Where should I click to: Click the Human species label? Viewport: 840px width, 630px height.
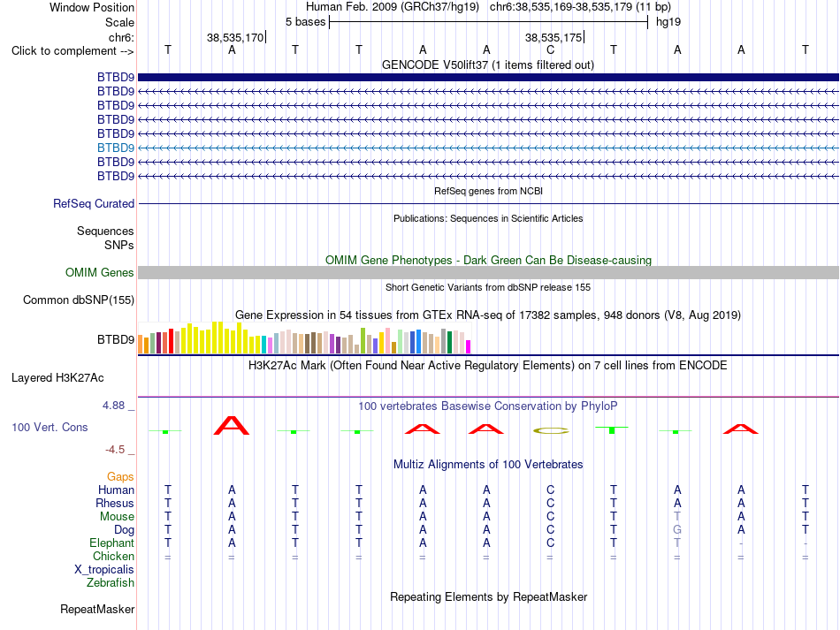(x=116, y=490)
